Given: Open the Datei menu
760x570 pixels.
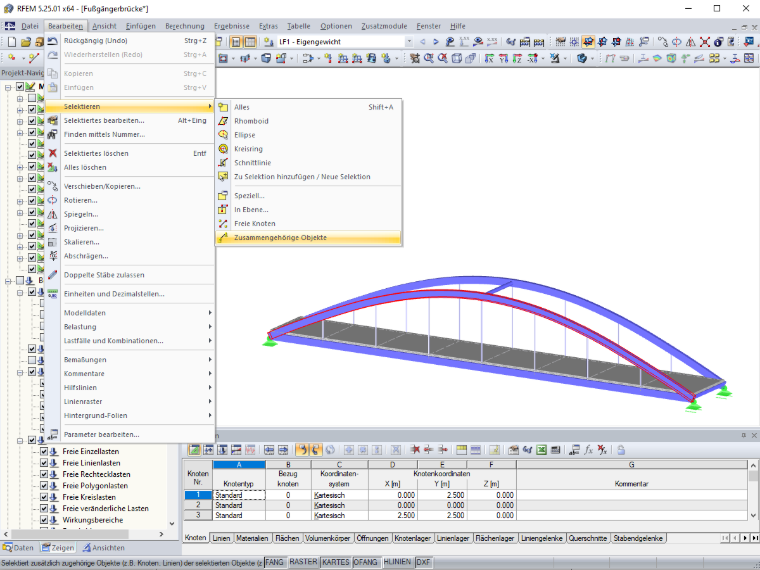Looking at the screenshot, I should pos(30,26).
